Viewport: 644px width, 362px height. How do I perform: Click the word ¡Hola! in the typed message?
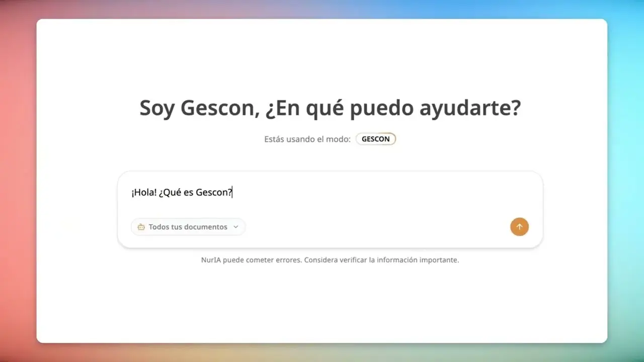[x=143, y=193]
